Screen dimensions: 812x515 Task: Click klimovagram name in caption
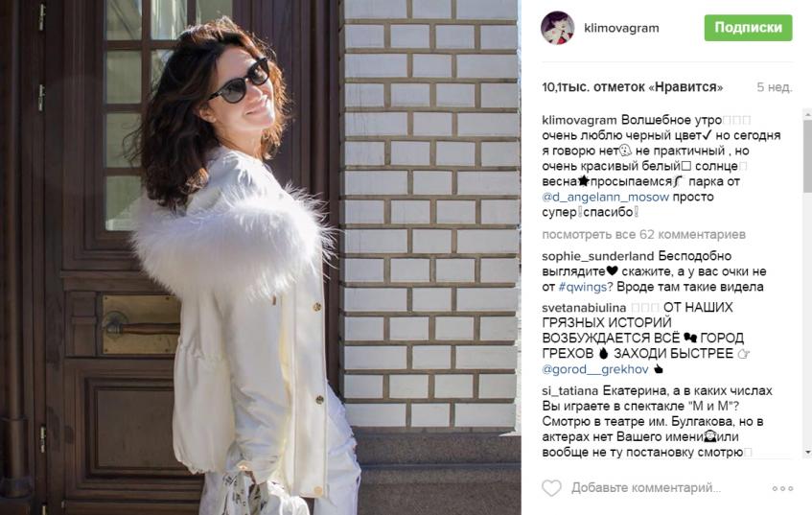(x=579, y=120)
